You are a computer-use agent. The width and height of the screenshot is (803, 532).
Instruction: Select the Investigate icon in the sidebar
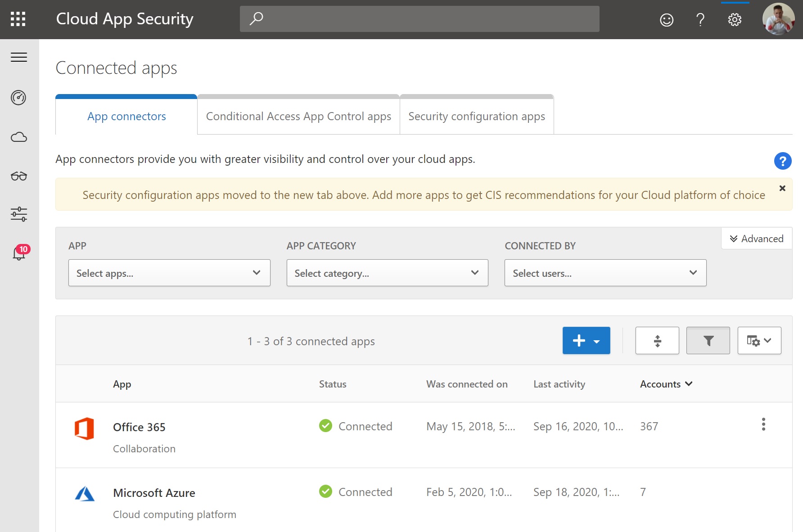point(18,176)
